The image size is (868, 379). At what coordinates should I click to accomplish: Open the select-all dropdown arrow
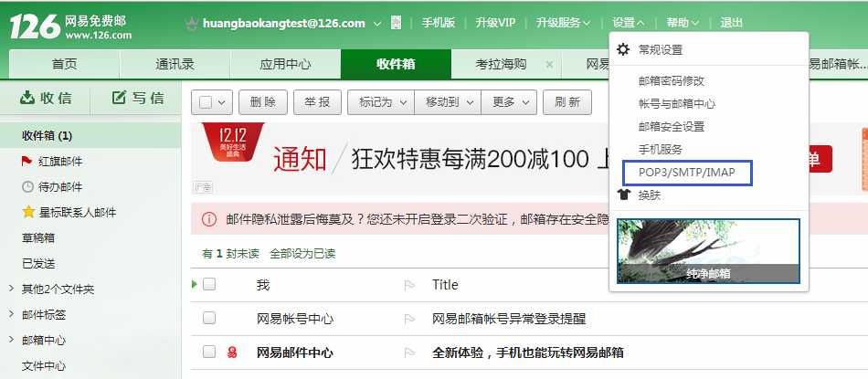point(222,102)
